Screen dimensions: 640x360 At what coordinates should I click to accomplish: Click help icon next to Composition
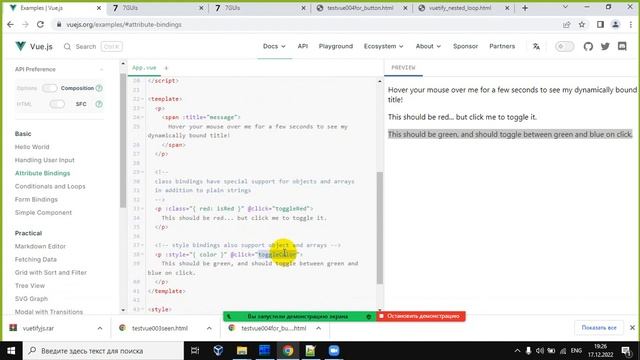99,88
